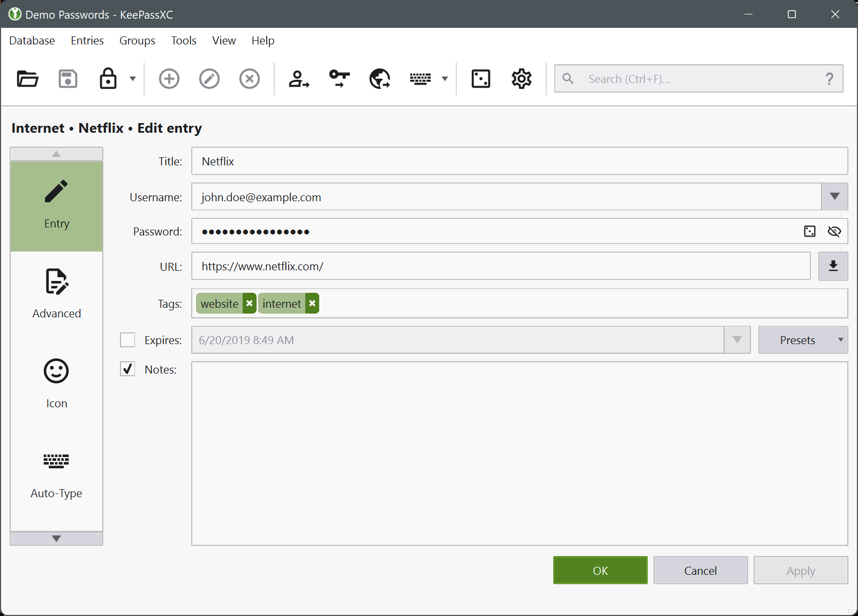
Task: Toggle password visibility eye icon
Action: coord(834,231)
